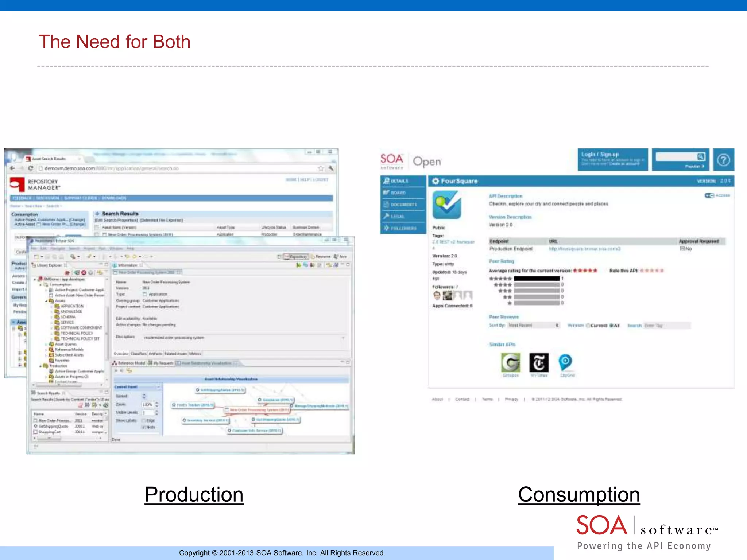The image size is (747, 560).
Task: Check the select-all checkbox in Search Results header
Action: pyautogui.click(x=97, y=227)
